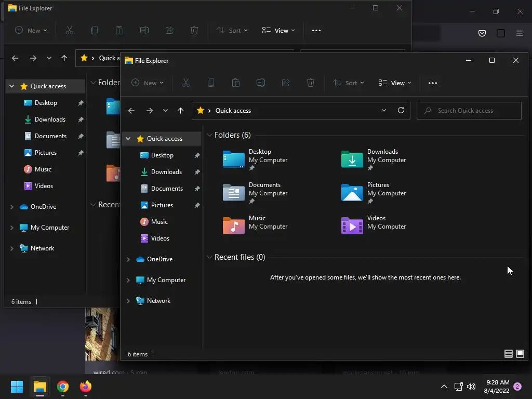Click the Refresh icon in front address bar
This screenshot has width=532, height=399.
tap(401, 110)
